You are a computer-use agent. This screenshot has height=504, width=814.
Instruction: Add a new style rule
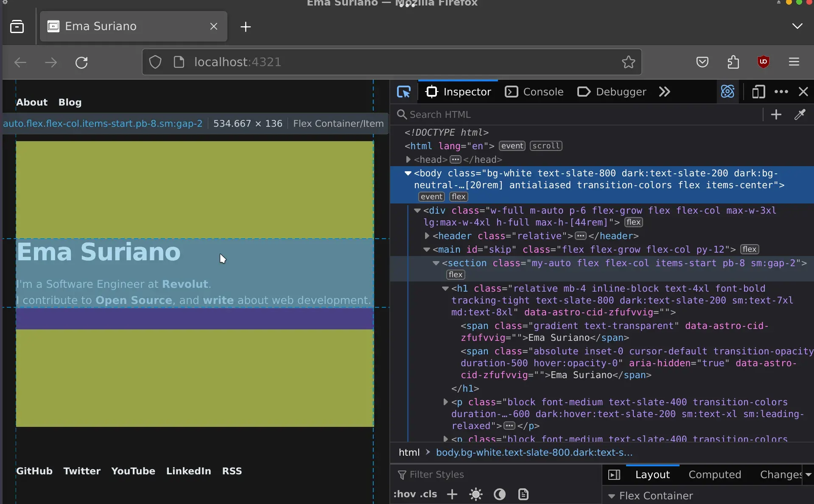click(x=452, y=494)
